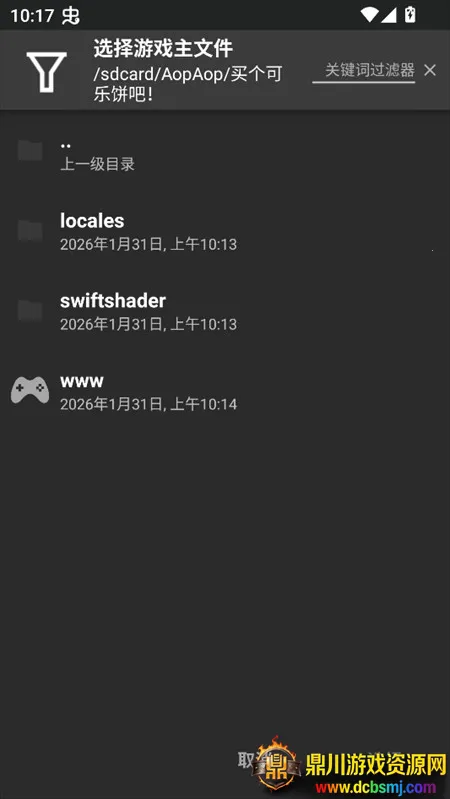Tap the 选择游戏主文件 title
The height and width of the screenshot is (799, 450).
(x=163, y=48)
